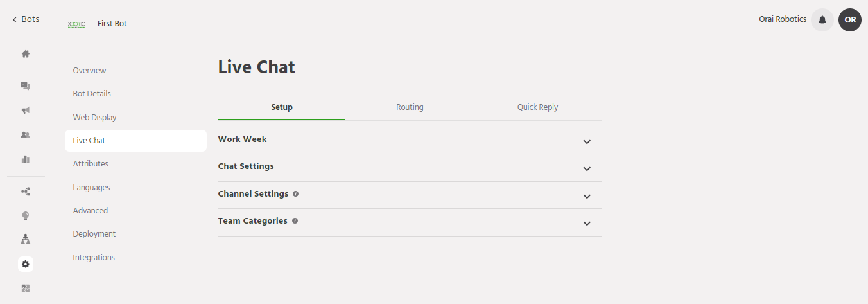Click the info icon beside Channel Settings

point(295,193)
